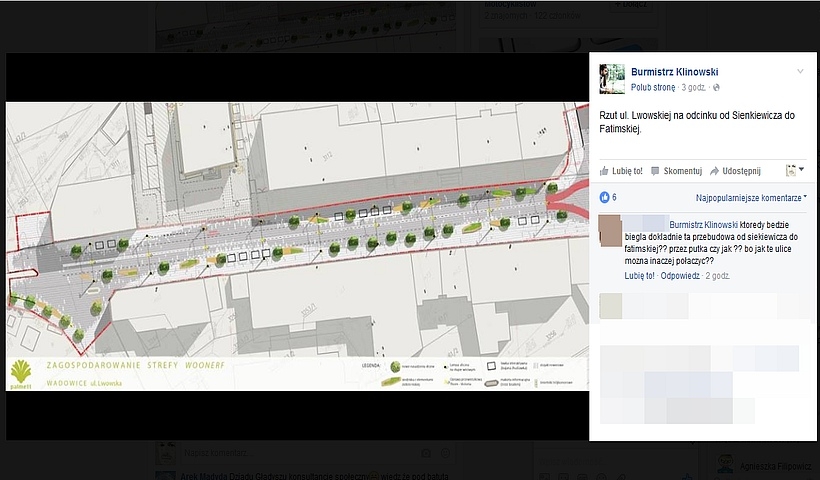Click the 'Skomentuj' comment button
820x480 pixels.
pos(677,170)
